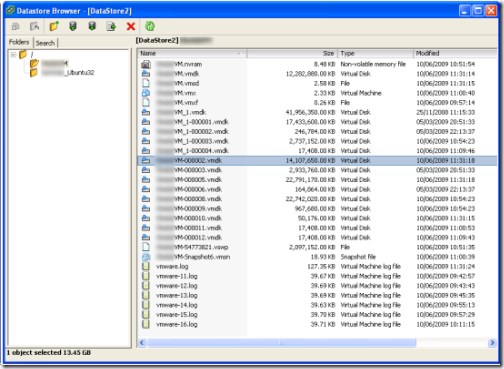Select the _Ubuntu32 folder in the tree

pos(68,73)
